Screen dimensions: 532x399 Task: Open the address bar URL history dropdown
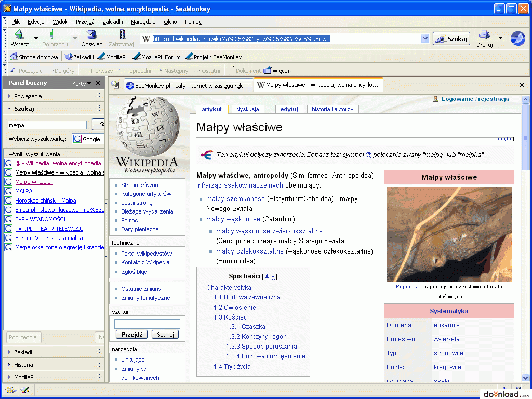coord(425,38)
